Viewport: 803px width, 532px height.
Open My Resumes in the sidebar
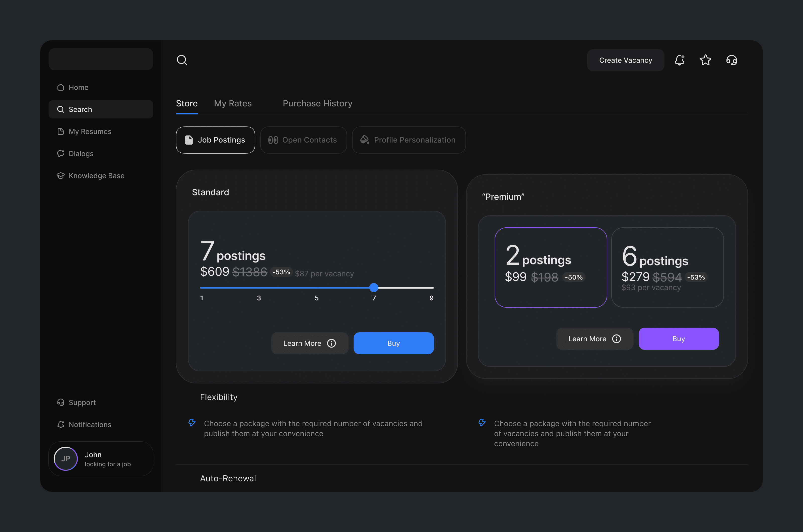click(101, 132)
